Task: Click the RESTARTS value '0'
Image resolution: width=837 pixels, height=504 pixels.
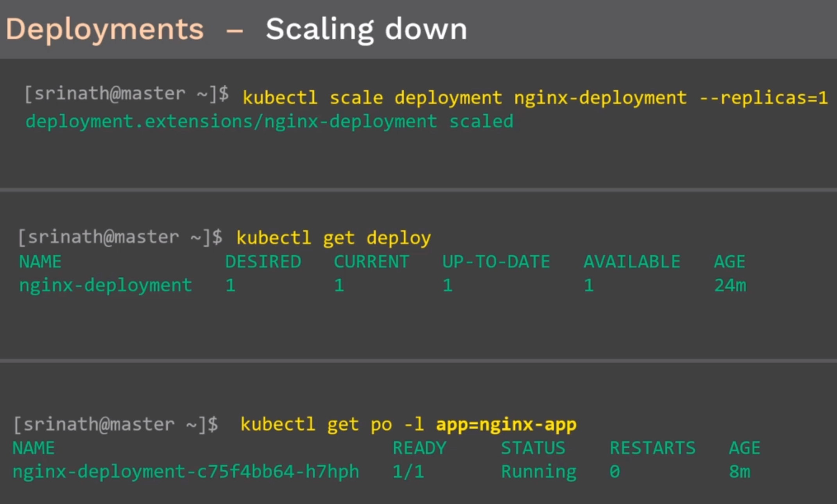Action: (615, 472)
